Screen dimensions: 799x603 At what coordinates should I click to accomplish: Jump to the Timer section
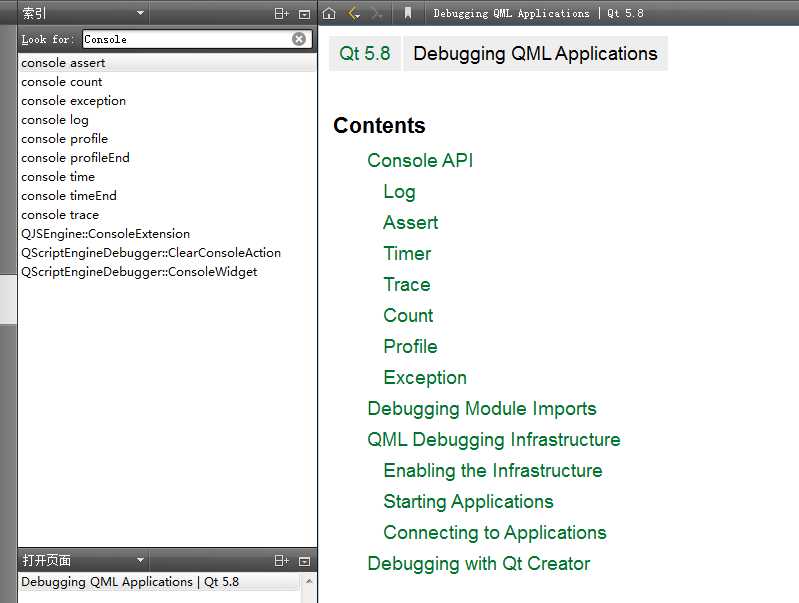(407, 254)
